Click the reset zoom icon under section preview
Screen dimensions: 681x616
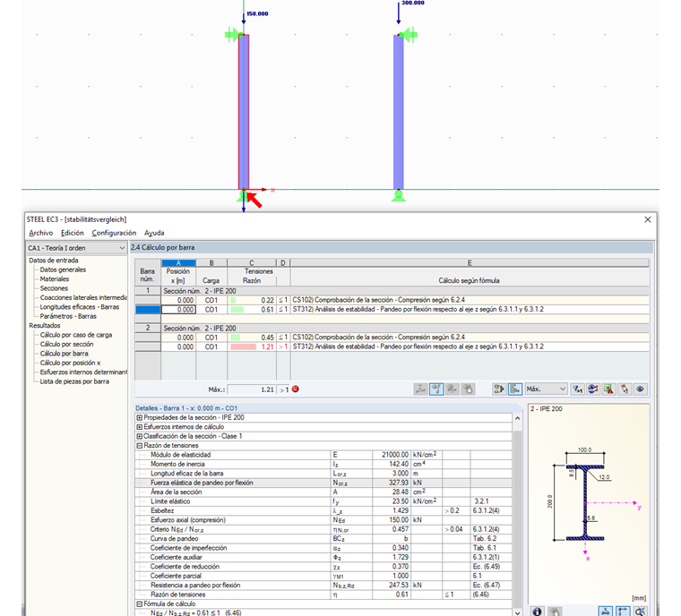(x=639, y=612)
